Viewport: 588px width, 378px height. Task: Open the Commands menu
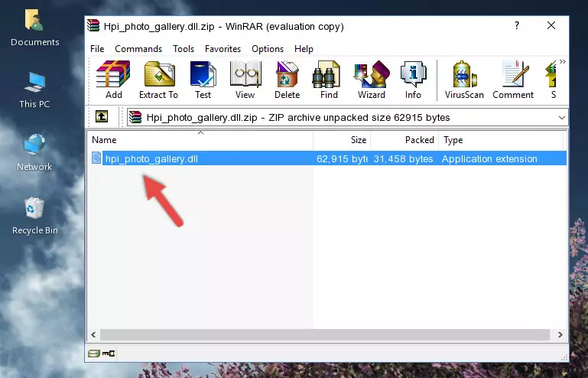[x=138, y=49]
